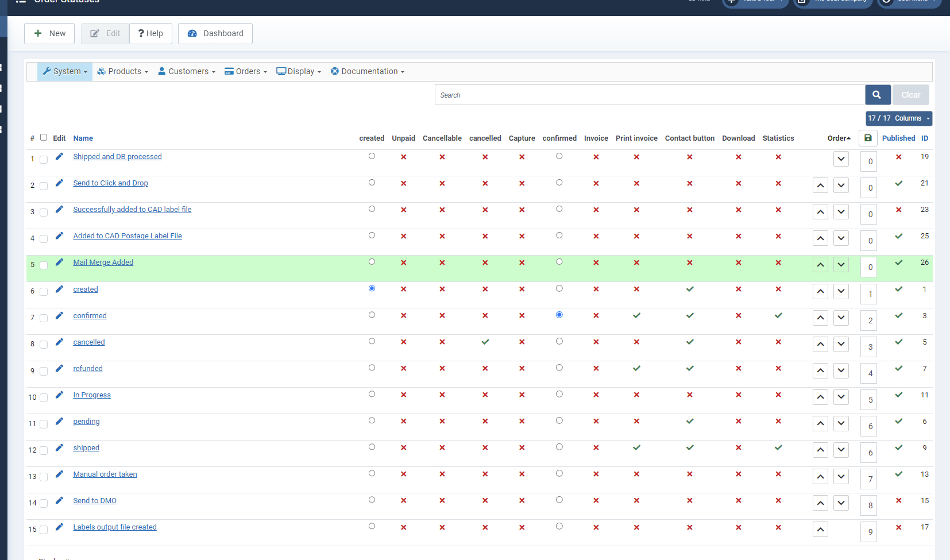
Task: Click the search magnifier button
Action: (877, 95)
